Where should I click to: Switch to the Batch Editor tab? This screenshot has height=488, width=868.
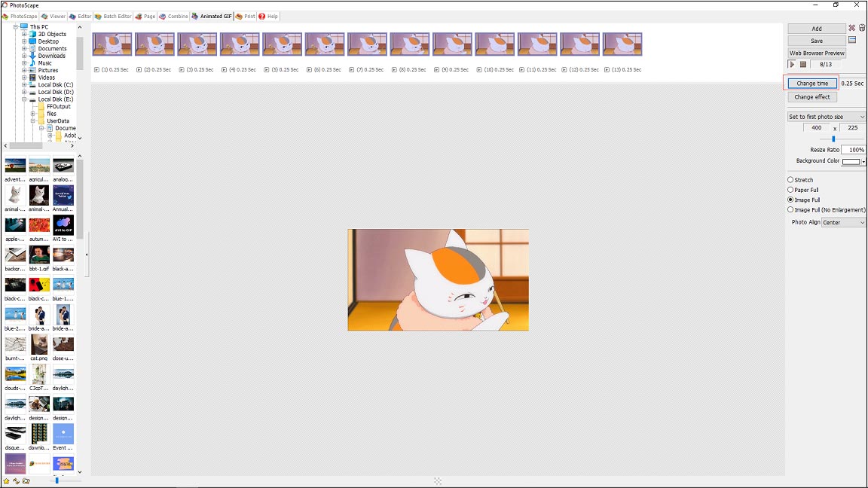[x=115, y=16]
